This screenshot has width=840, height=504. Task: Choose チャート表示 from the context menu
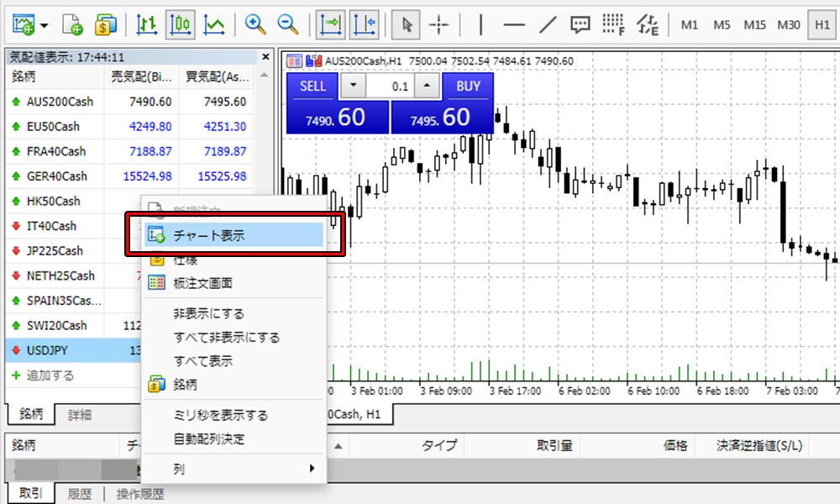click(208, 236)
